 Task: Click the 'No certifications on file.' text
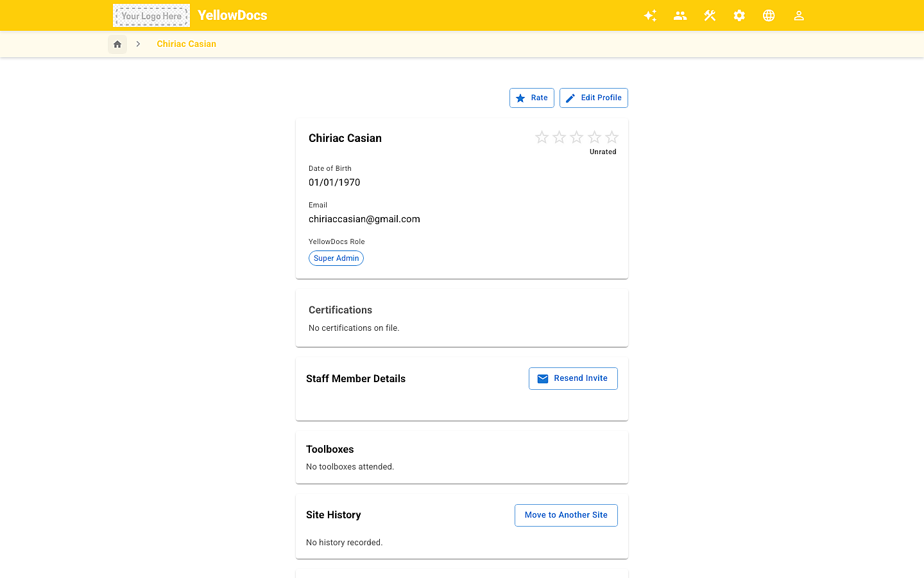[354, 328]
